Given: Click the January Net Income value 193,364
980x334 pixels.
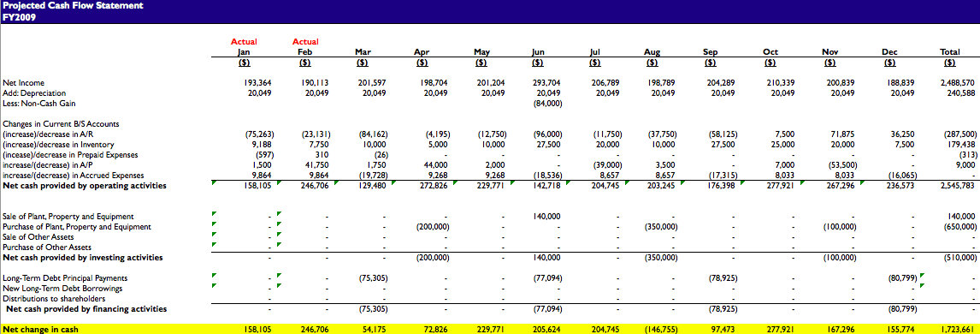Looking at the screenshot, I should (257, 82).
